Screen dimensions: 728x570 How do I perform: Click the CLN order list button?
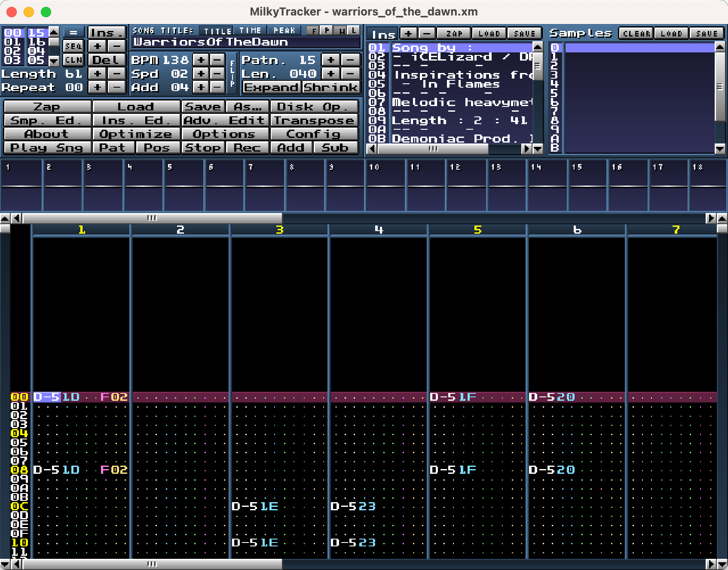coord(73,60)
